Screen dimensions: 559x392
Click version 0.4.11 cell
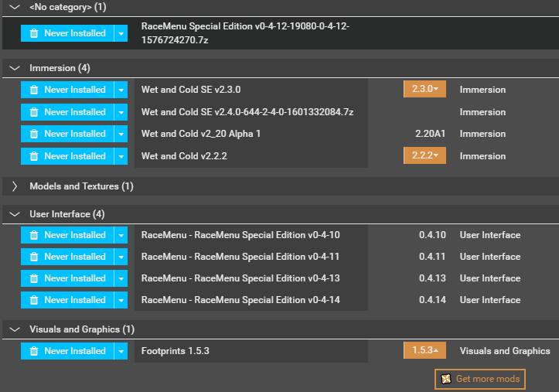click(432, 257)
